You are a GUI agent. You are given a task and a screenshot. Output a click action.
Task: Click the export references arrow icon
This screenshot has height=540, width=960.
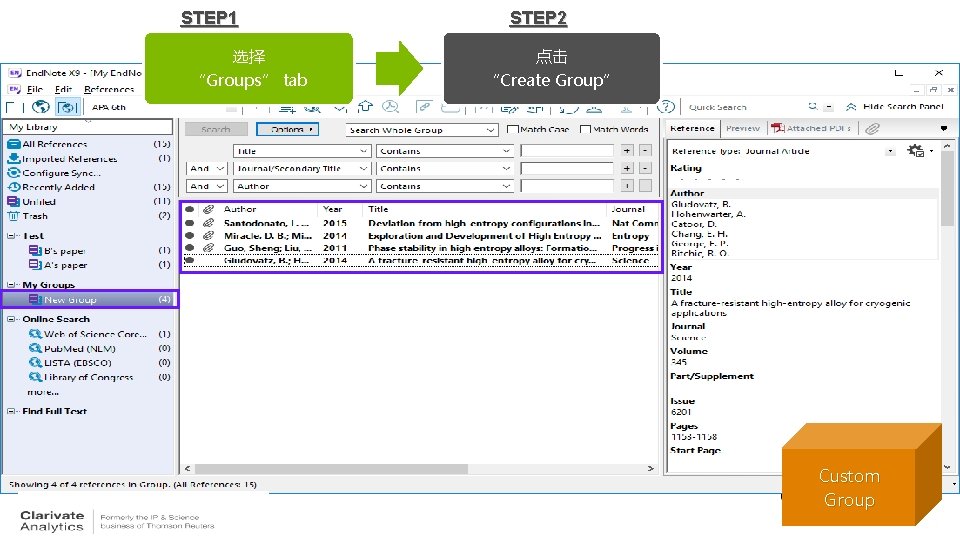pos(365,107)
